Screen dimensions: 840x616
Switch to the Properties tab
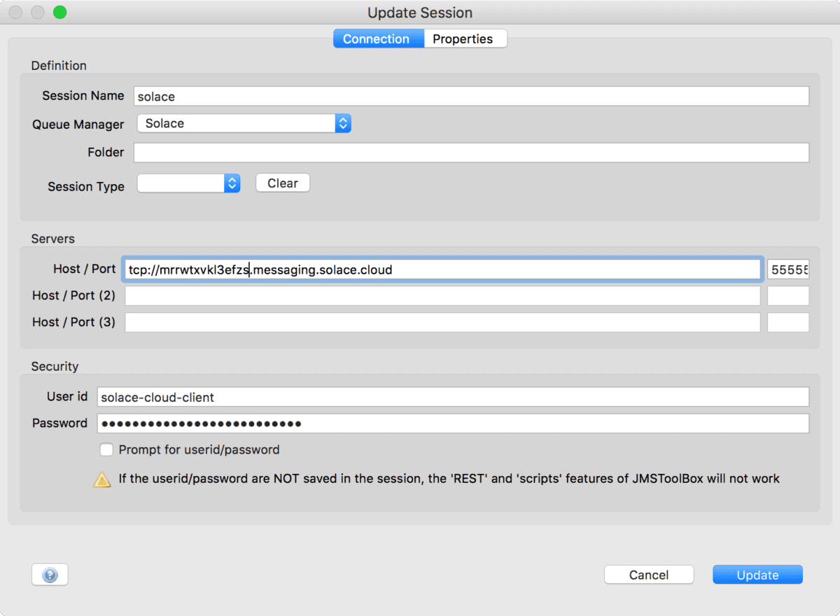(x=465, y=38)
